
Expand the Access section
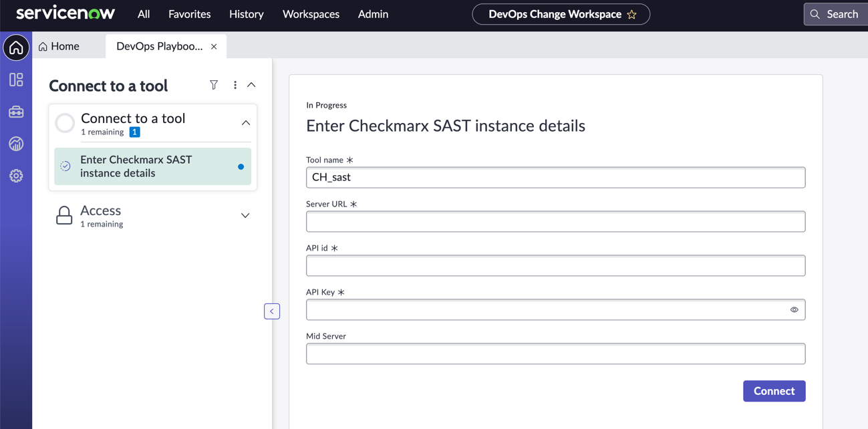click(x=245, y=215)
